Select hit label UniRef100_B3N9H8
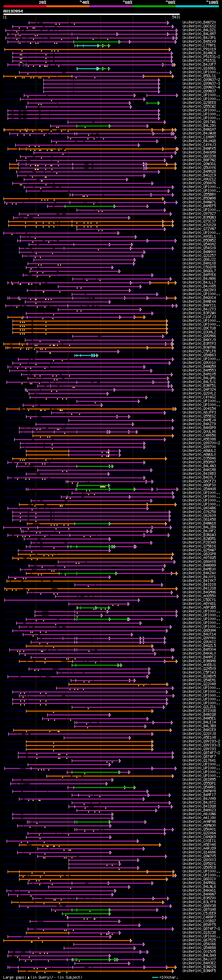The image size is (222, 980). (x=199, y=662)
